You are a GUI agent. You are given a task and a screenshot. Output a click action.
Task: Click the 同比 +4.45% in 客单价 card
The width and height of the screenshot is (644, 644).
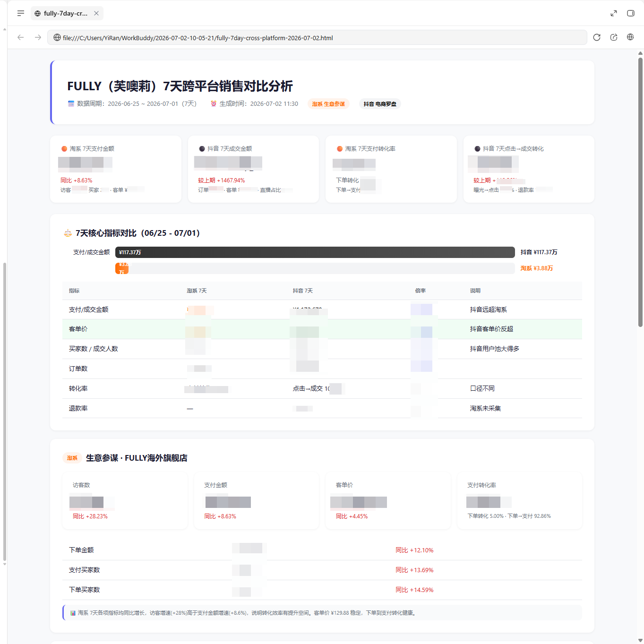click(x=352, y=516)
